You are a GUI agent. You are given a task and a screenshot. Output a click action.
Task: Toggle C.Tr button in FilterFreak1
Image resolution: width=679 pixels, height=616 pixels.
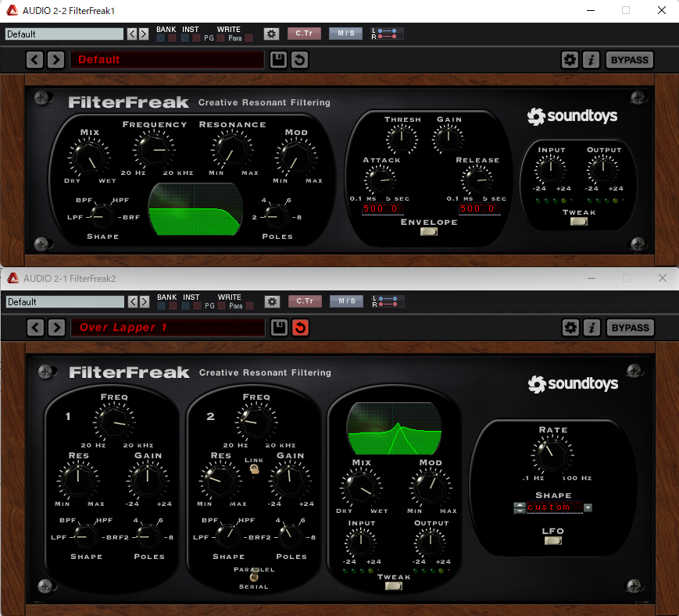tap(304, 34)
